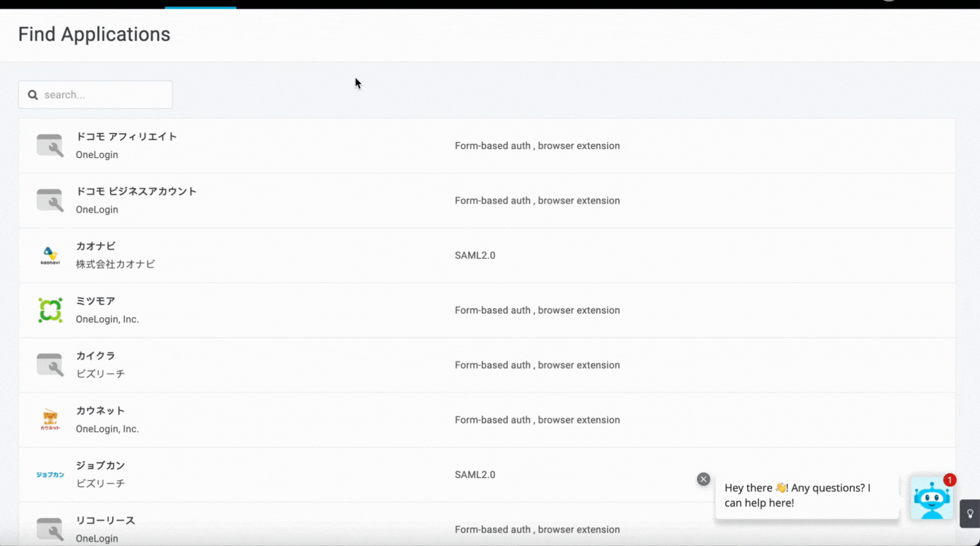Image resolution: width=980 pixels, height=546 pixels.
Task: Open the chatbot robot assistant icon
Action: point(932,497)
